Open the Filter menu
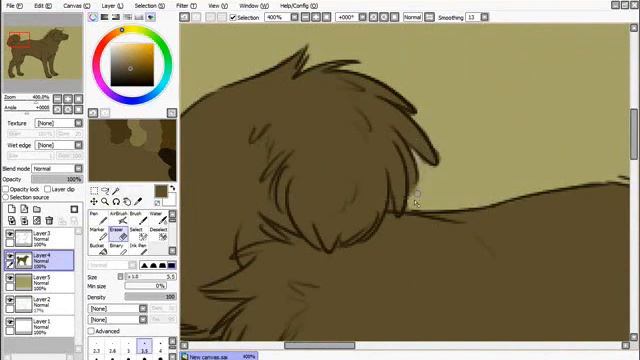The height and width of the screenshot is (360, 640). click(x=187, y=6)
